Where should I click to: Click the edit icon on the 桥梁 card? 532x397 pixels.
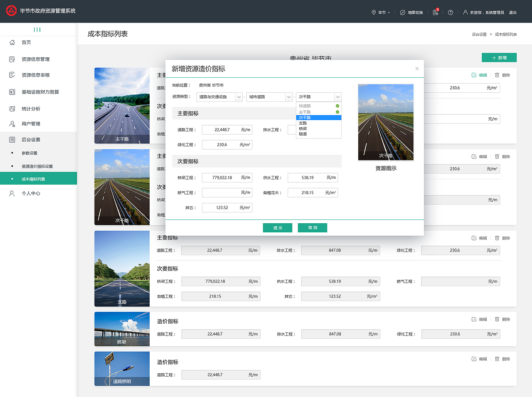click(474, 319)
